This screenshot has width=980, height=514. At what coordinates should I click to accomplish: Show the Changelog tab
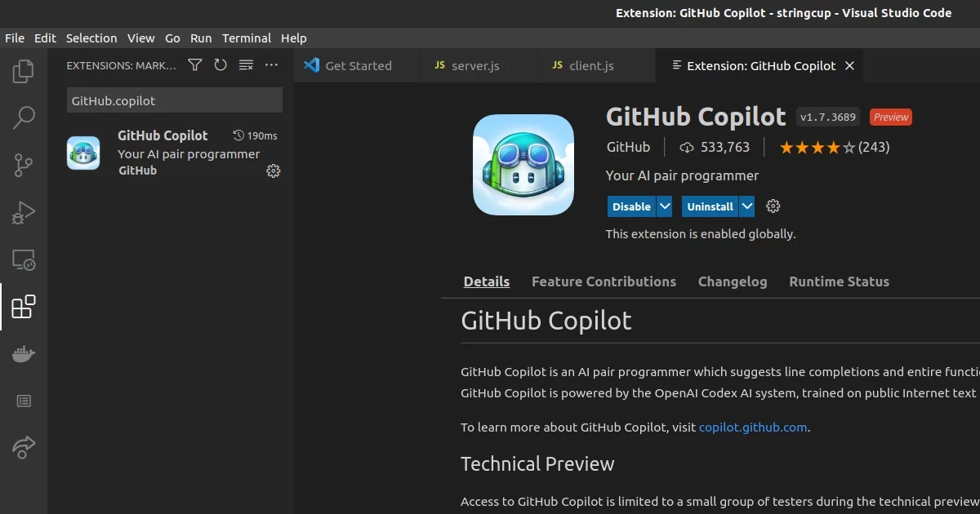(733, 281)
